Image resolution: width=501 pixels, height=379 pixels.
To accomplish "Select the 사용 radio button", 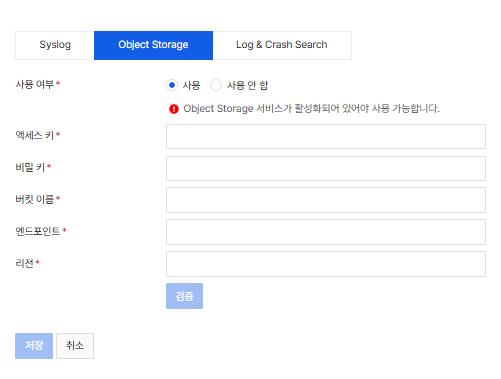I will tap(172, 85).
